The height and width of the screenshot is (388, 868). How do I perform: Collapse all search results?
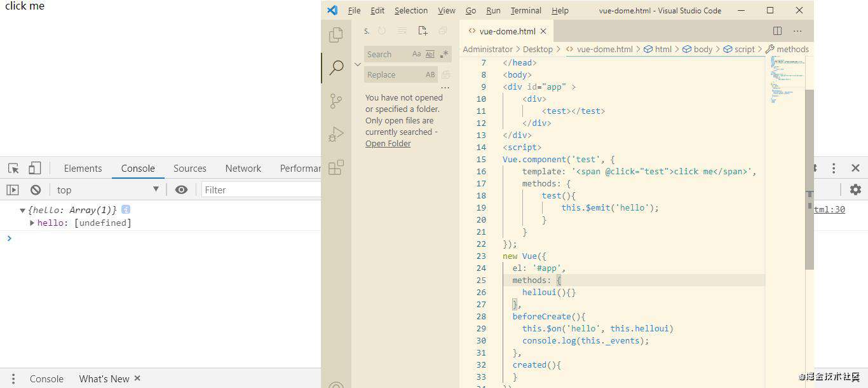tap(443, 31)
